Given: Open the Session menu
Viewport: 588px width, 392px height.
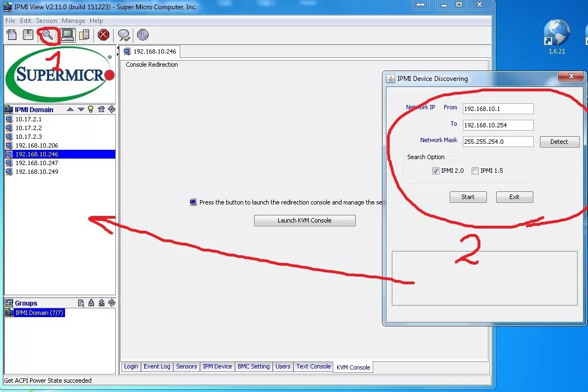Looking at the screenshot, I should click(46, 21).
